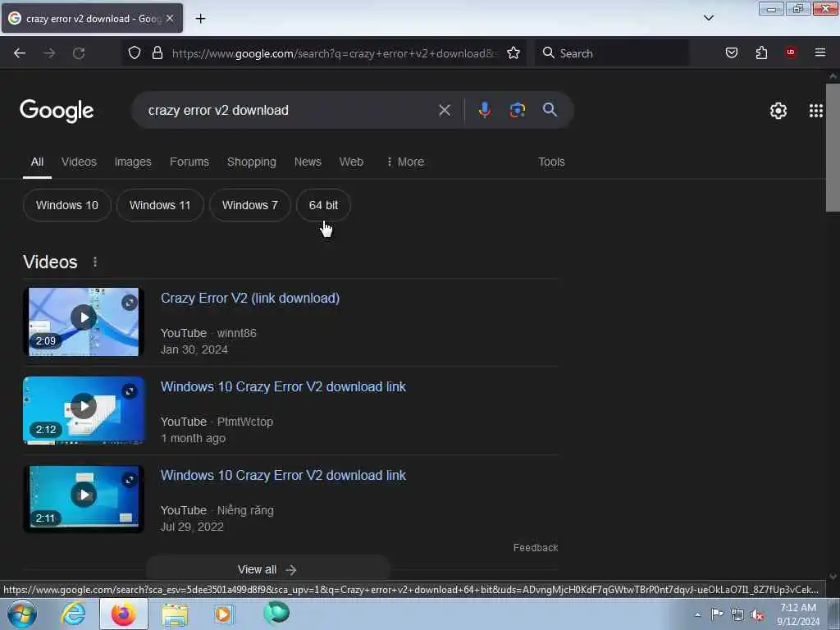Viewport: 840px width, 630px height.
Task: Open the Tools search options
Action: pos(551,162)
